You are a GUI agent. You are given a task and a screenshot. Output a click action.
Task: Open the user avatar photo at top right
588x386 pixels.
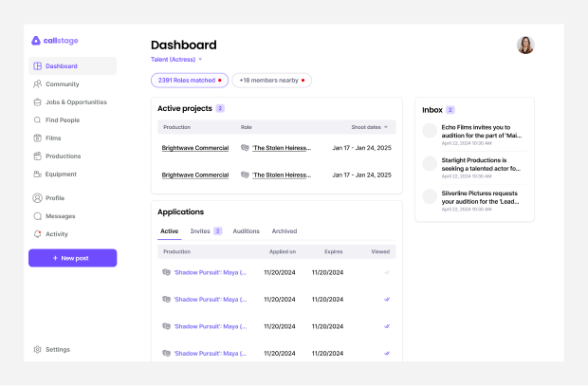525,45
